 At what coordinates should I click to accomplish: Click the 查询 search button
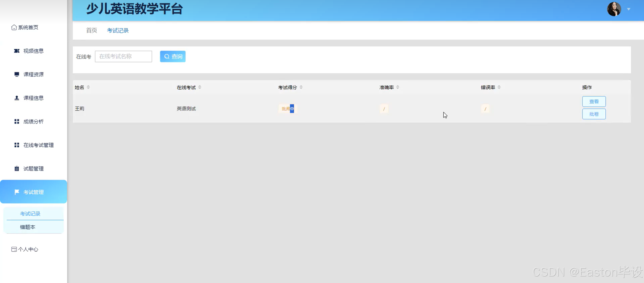click(173, 56)
